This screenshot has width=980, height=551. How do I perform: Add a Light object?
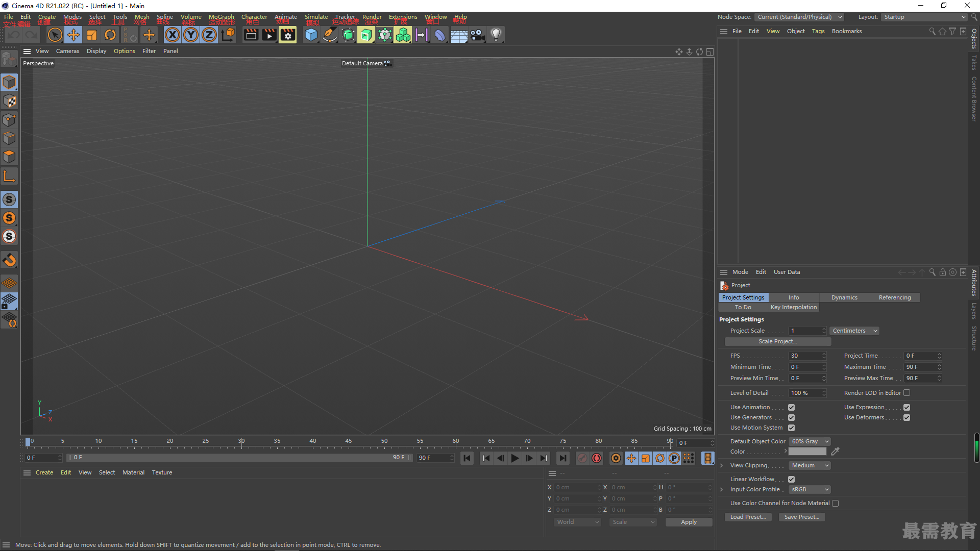496,35
